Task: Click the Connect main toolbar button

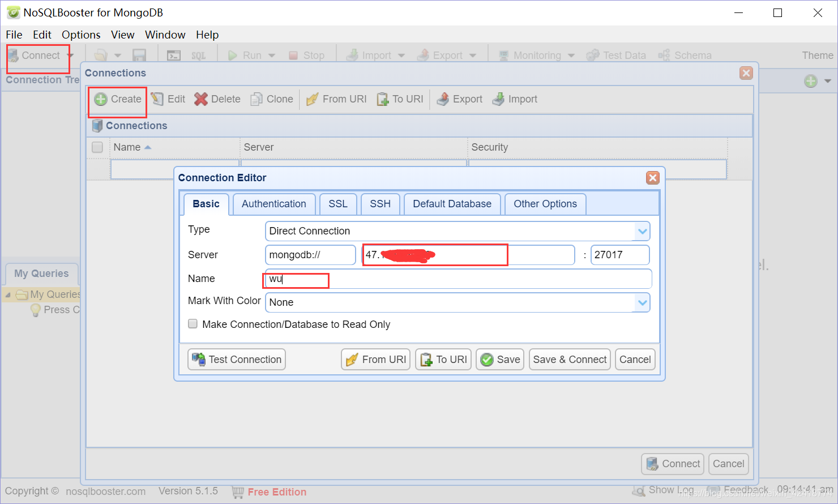Action: [x=34, y=55]
